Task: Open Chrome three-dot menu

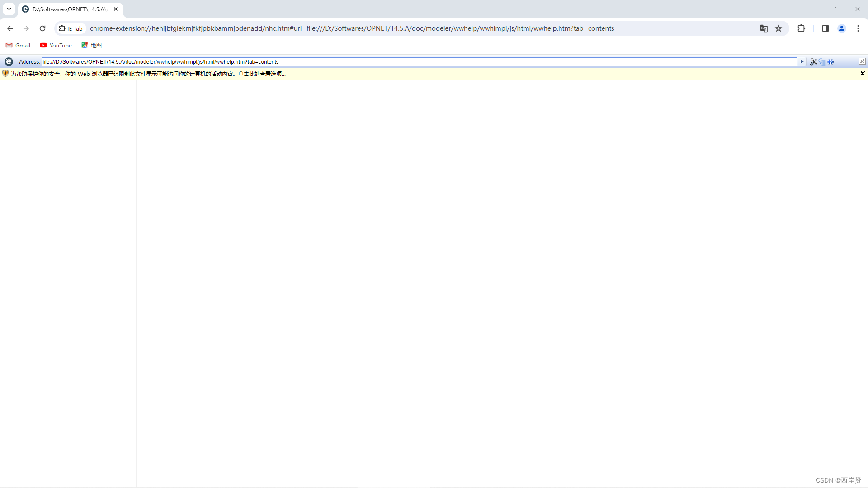Action: point(858,28)
